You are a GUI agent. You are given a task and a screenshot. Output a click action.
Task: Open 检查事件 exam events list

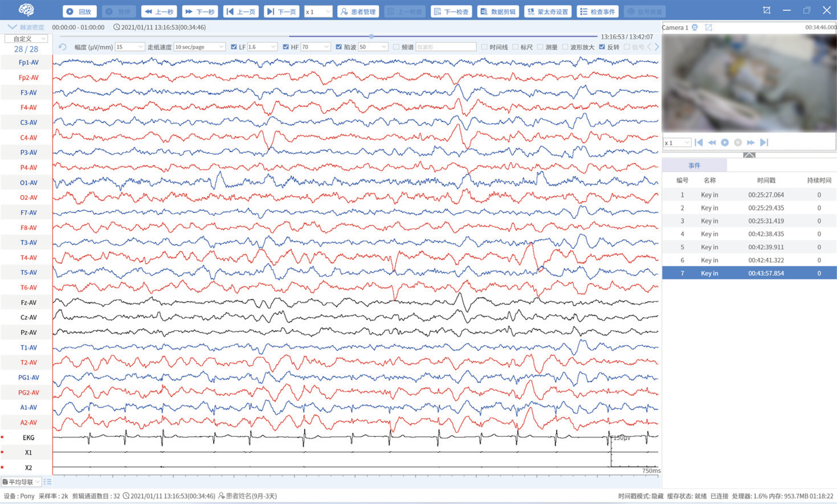pyautogui.click(x=598, y=11)
